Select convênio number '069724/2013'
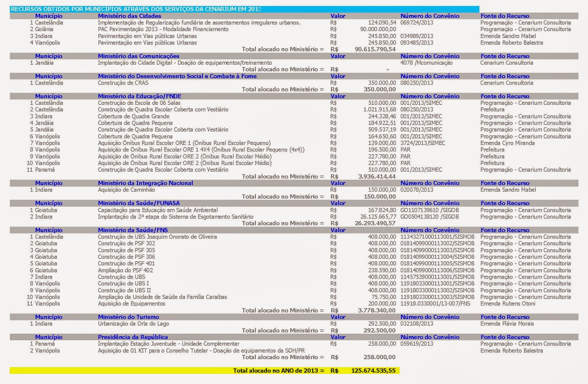Image resolution: width=588 pixels, height=384 pixels. click(x=417, y=22)
